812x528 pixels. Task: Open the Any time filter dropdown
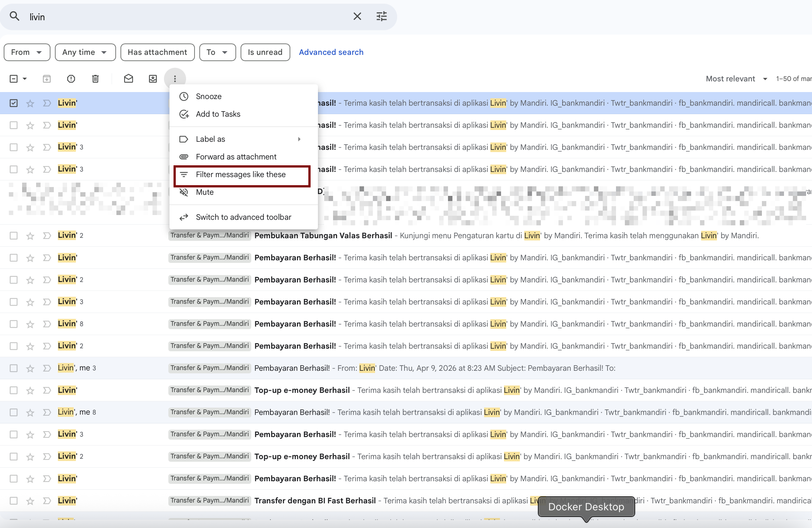pyautogui.click(x=85, y=52)
